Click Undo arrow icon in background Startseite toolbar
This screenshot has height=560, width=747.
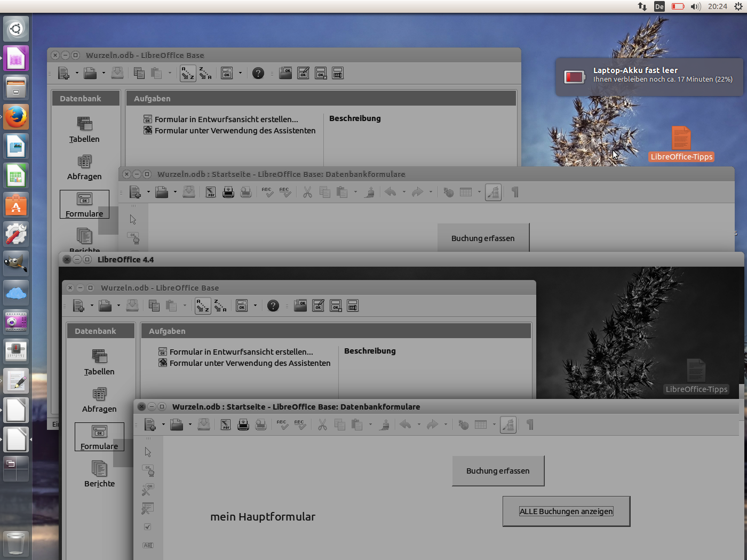(x=391, y=192)
